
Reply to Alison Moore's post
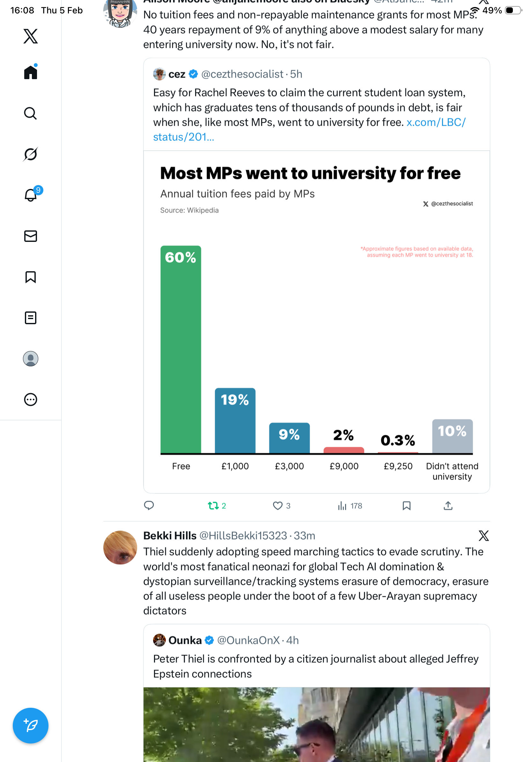tap(149, 505)
